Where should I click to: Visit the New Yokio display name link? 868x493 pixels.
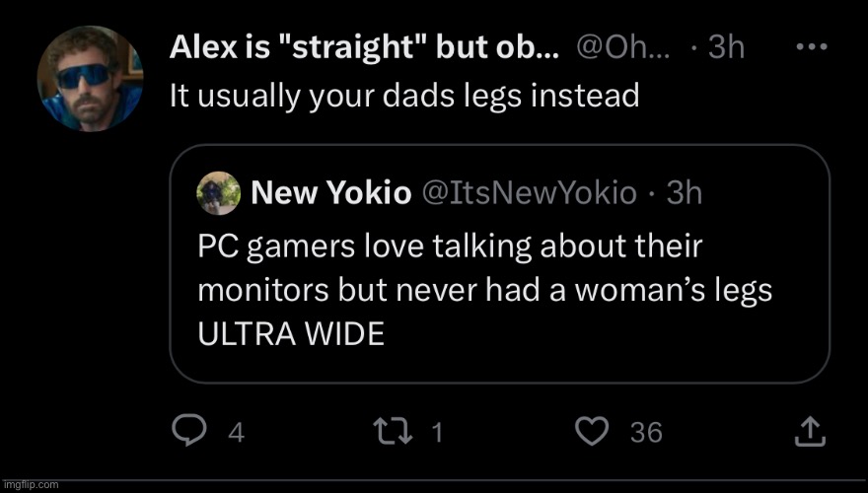pos(331,193)
